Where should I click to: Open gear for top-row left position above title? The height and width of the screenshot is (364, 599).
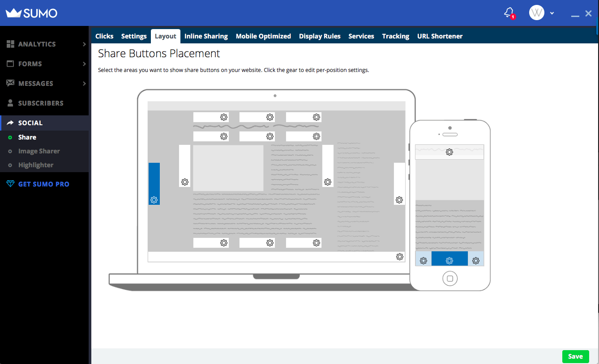tap(224, 117)
